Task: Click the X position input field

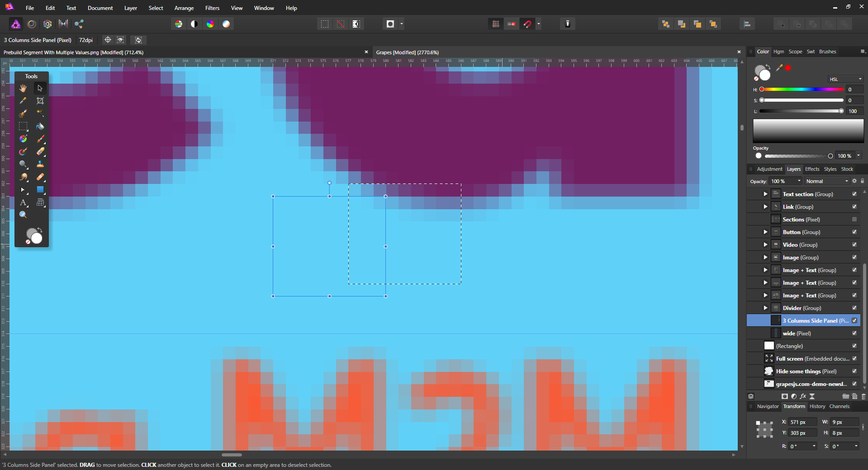Action: [x=802, y=422]
